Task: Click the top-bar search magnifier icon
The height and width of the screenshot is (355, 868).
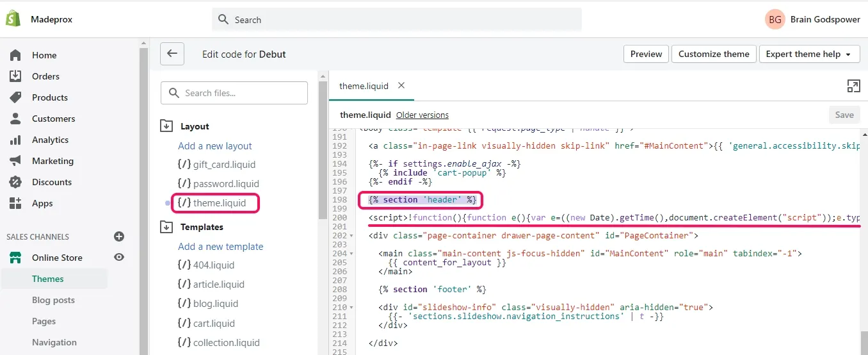Action: pos(223,20)
